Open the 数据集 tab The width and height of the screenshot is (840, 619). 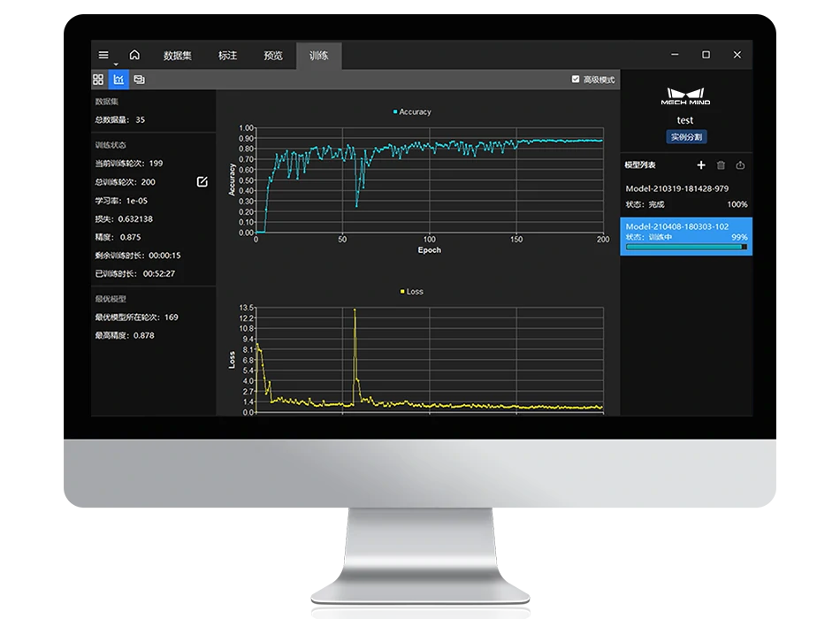tap(177, 56)
